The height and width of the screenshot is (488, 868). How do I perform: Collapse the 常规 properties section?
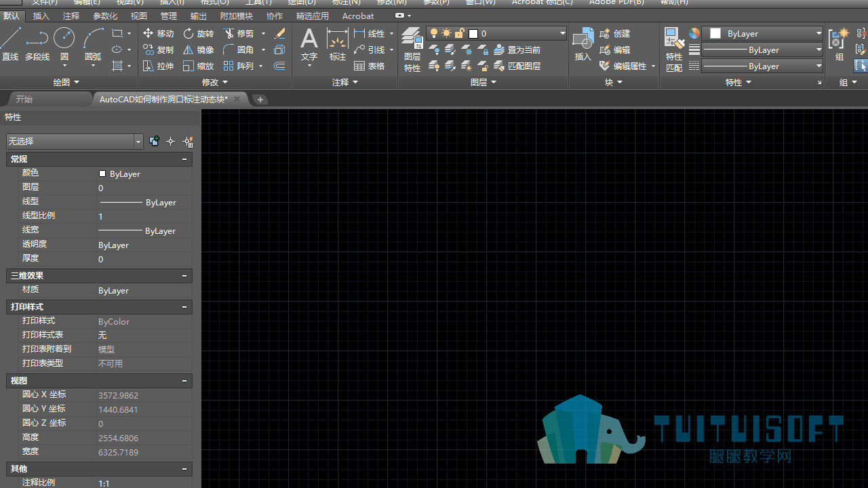pos(184,159)
